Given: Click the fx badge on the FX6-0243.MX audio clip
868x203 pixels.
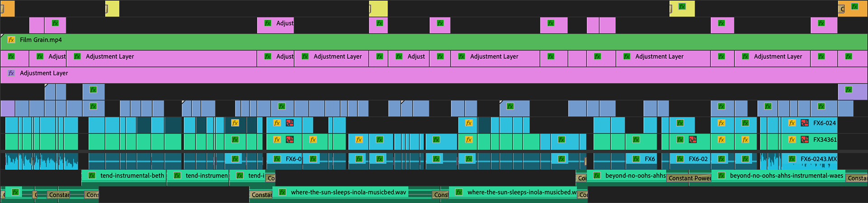Looking at the screenshot, I should point(792,159).
